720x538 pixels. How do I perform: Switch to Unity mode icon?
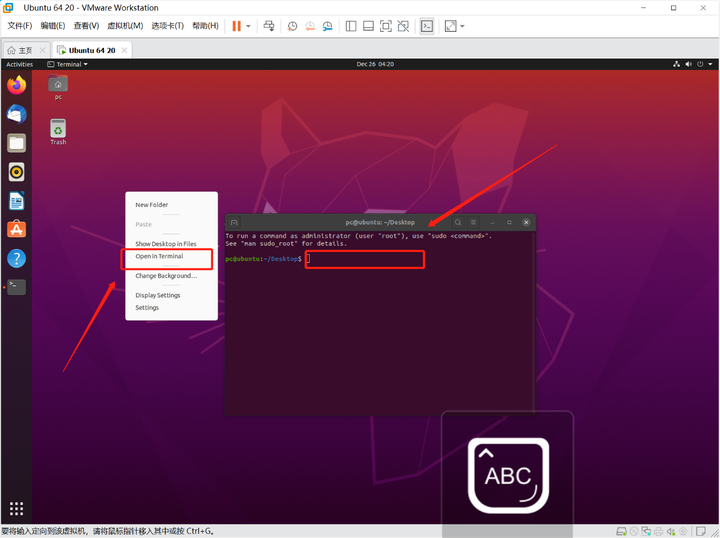pyautogui.click(x=403, y=26)
